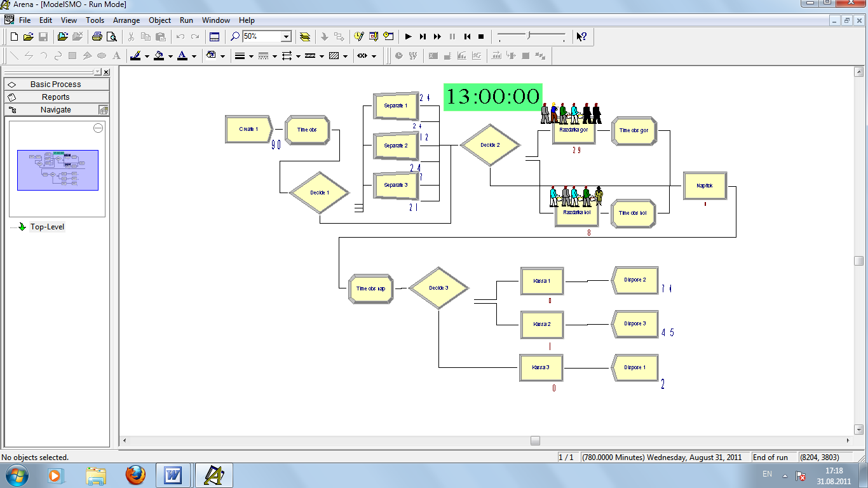Select the Dispose 3 module
This screenshot has width=868, height=488.
click(634, 324)
